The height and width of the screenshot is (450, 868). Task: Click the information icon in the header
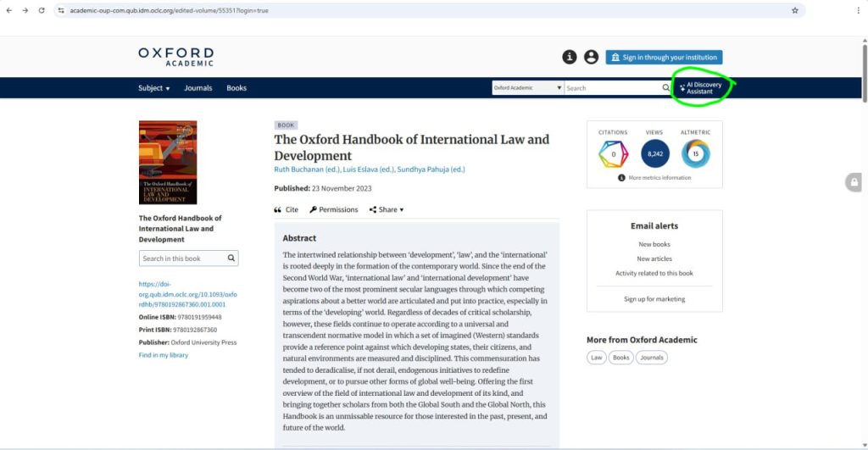click(570, 57)
